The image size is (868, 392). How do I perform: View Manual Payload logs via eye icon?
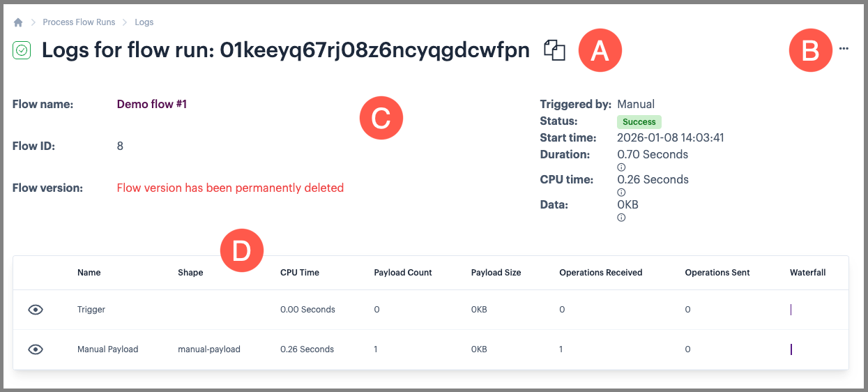[x=36, y=349]
